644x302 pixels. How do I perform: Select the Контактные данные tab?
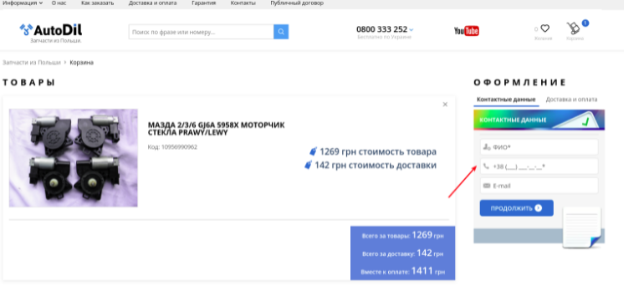click(506, 100)
